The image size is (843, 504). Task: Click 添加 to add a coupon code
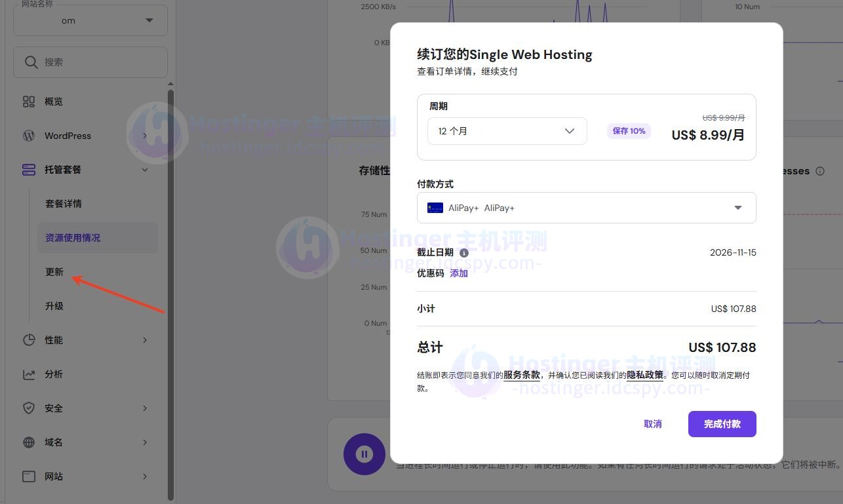[x=459, y=273]
